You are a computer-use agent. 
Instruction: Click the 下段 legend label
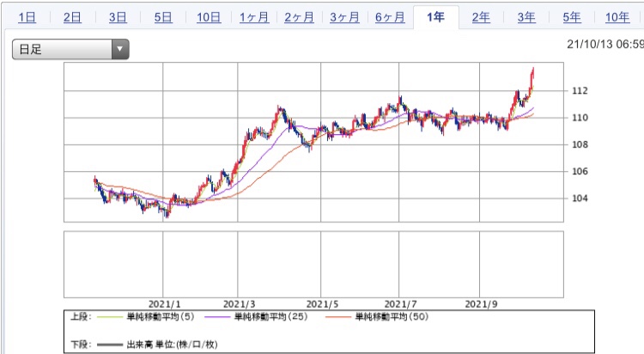tap(81, 345)
